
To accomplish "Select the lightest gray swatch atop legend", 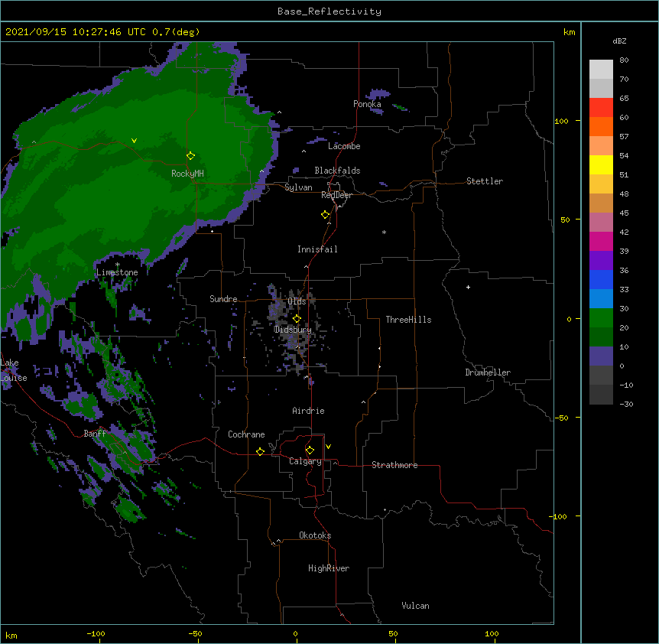I will coord(601,69).
